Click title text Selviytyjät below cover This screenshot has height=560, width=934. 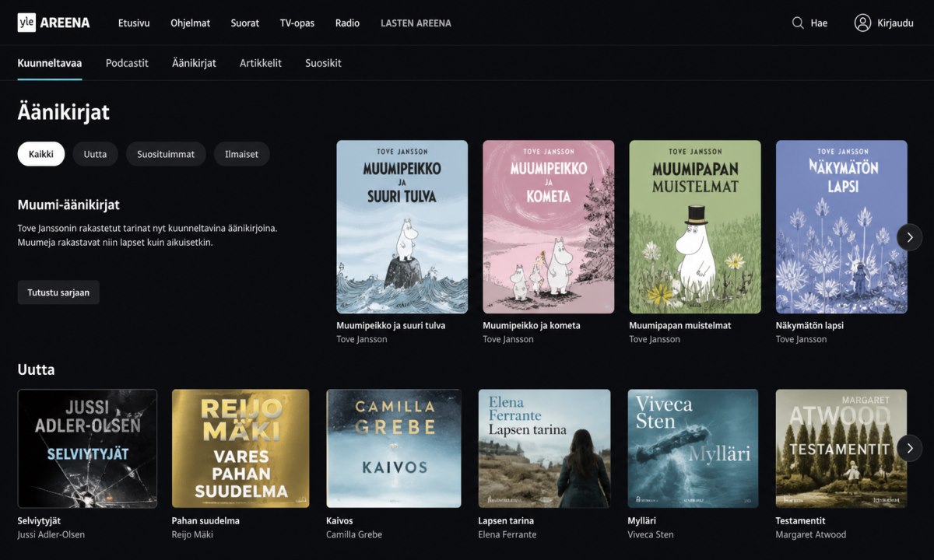click(x=39, y=520)
